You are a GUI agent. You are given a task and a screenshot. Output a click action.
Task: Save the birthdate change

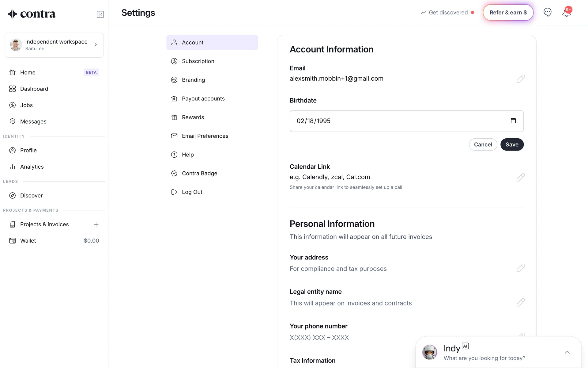512,145
